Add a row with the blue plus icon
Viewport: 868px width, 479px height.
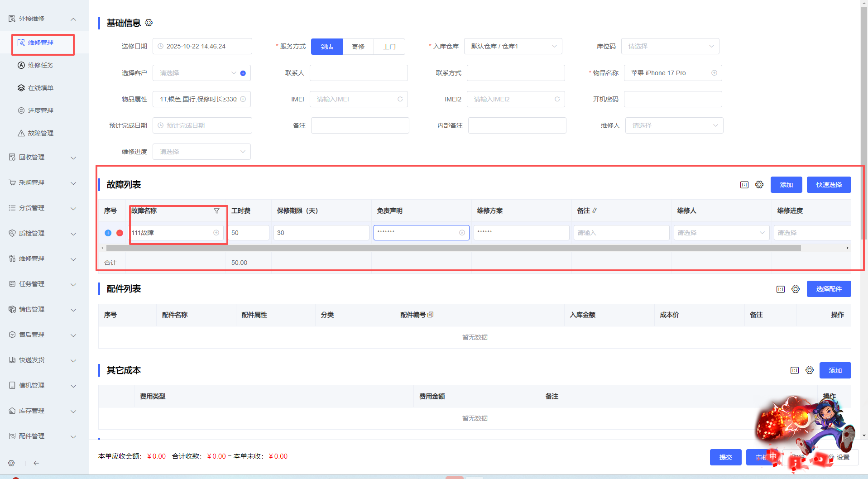[108, 233]
